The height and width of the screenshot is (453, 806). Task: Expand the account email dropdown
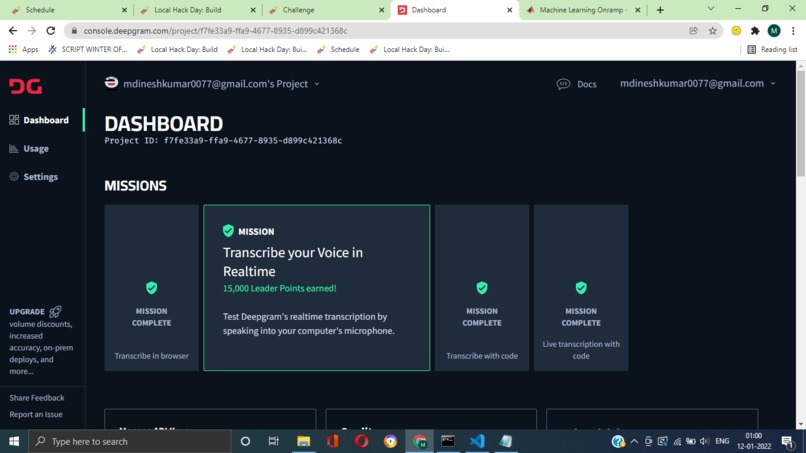(698, 83)
